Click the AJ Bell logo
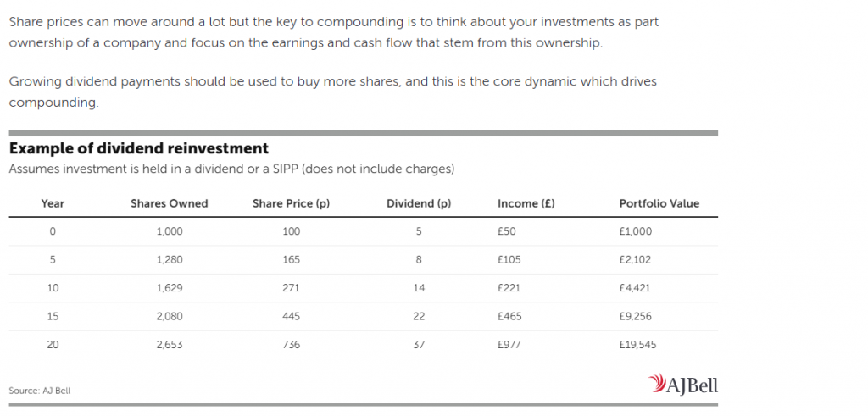The height and width of the screenshot is (416, 868). coord(682,384)
